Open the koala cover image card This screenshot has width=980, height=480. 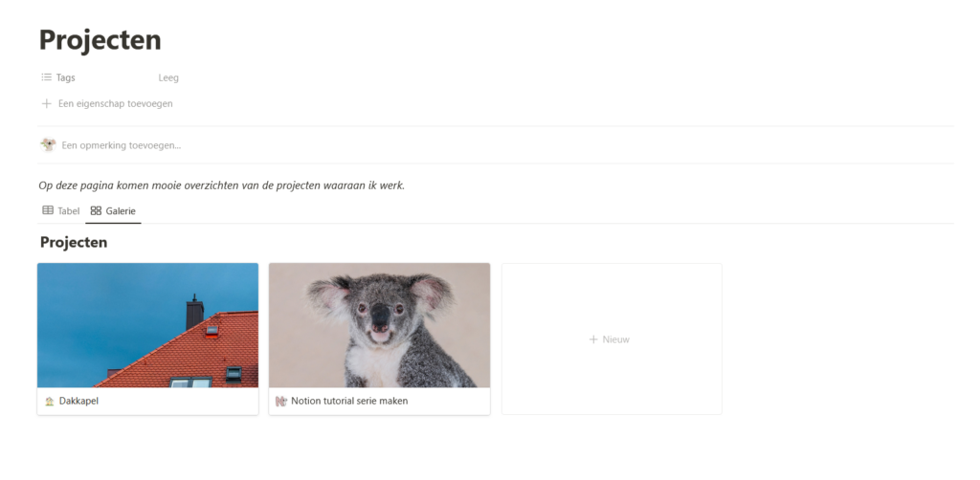(379, 325)
